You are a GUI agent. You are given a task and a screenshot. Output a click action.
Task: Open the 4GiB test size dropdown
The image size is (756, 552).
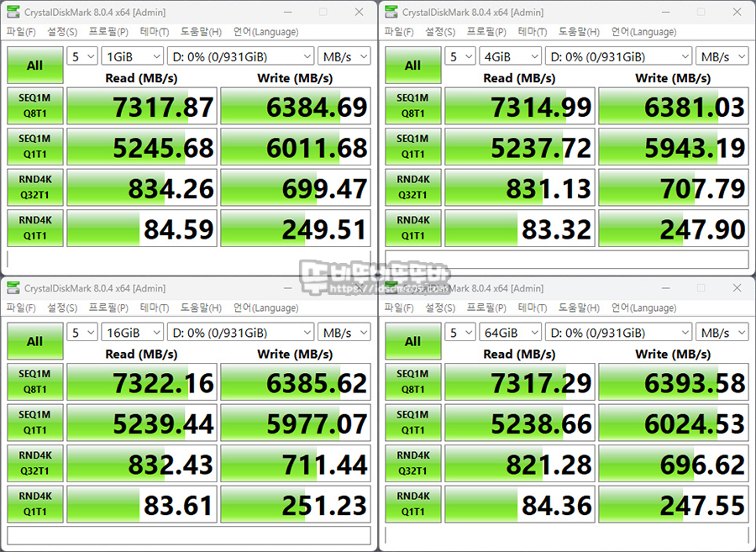[510, 56]
